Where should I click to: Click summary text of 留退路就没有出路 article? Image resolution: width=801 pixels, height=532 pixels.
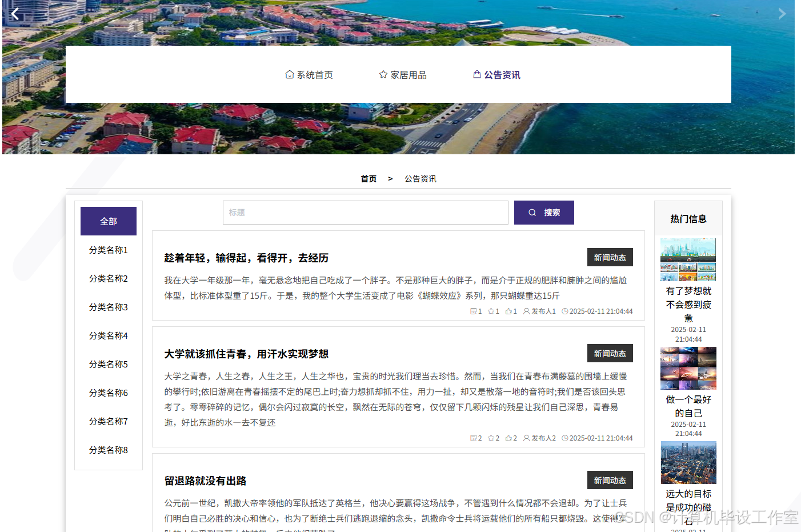[x=395, y=514]
